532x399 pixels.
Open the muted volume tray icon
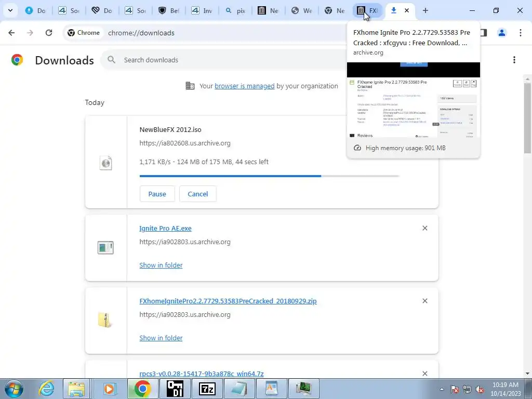pos(480,389)
